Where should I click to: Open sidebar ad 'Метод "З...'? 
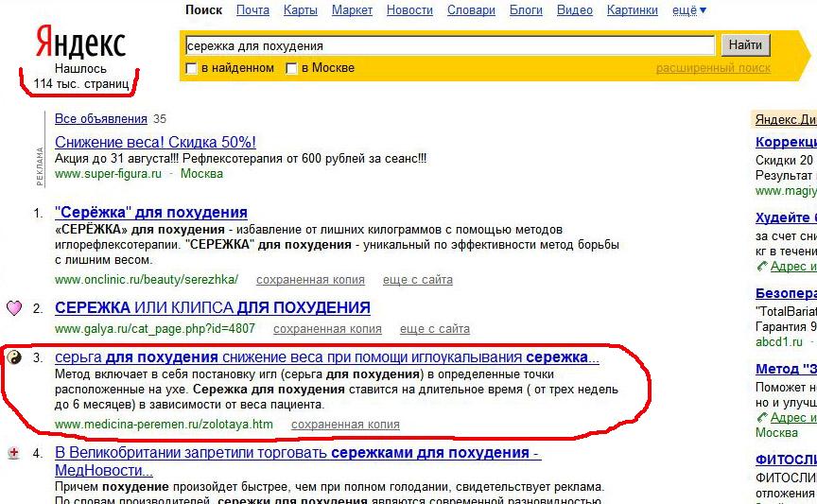coord(786,369)
